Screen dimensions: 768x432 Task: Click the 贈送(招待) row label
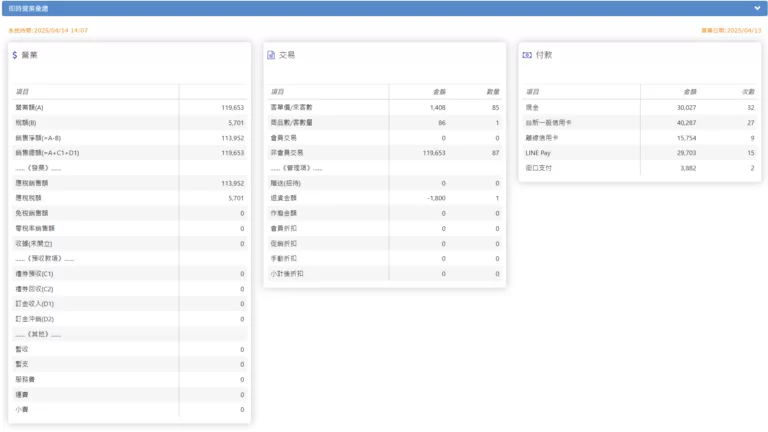[x=286, y=183]
